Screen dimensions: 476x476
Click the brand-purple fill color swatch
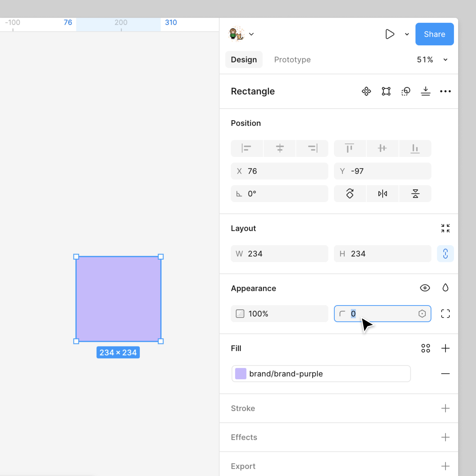[x=240, y=374]
